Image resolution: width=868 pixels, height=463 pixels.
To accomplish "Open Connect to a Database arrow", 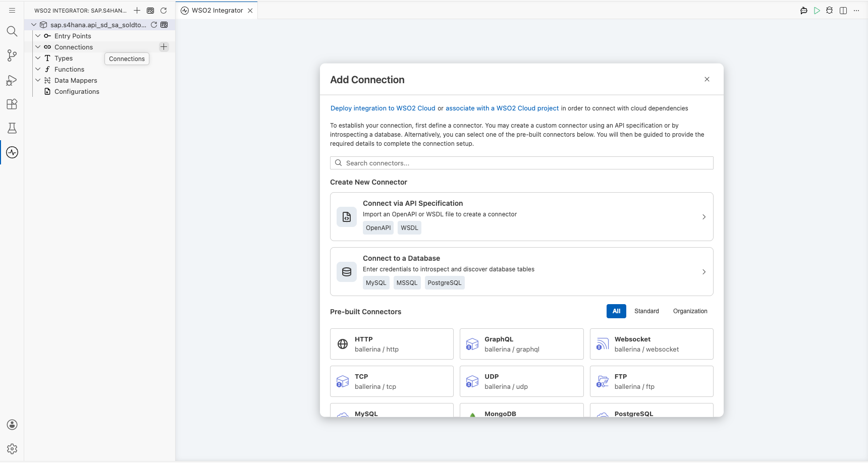I will tap(704, 272).
